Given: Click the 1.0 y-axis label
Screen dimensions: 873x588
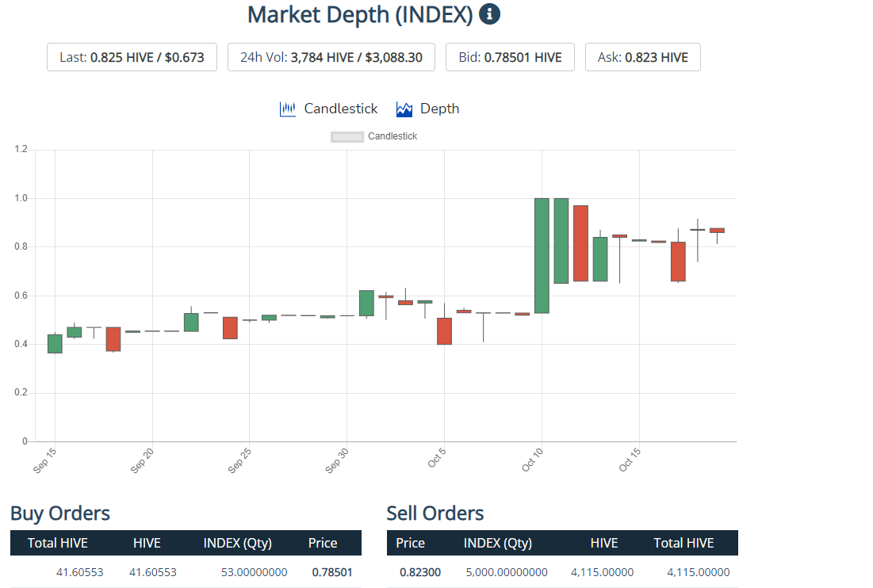Looking at the screenshot, I should point(21,198).
